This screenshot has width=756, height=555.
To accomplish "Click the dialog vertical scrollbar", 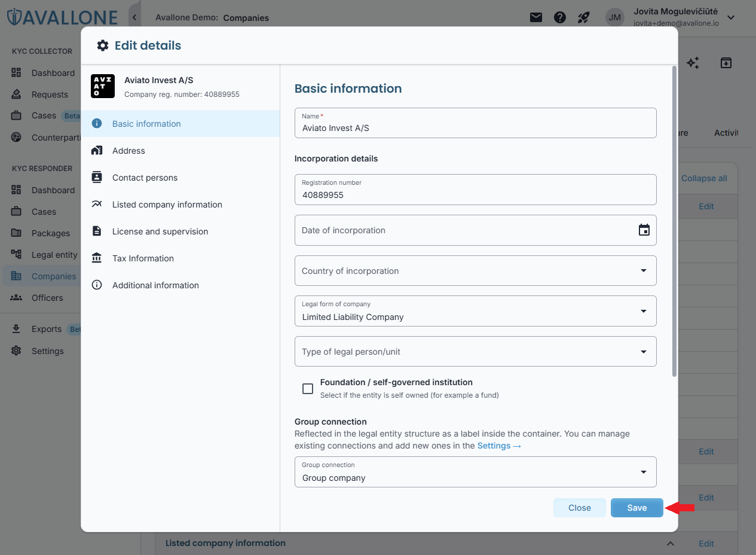I will click(674, 221).
